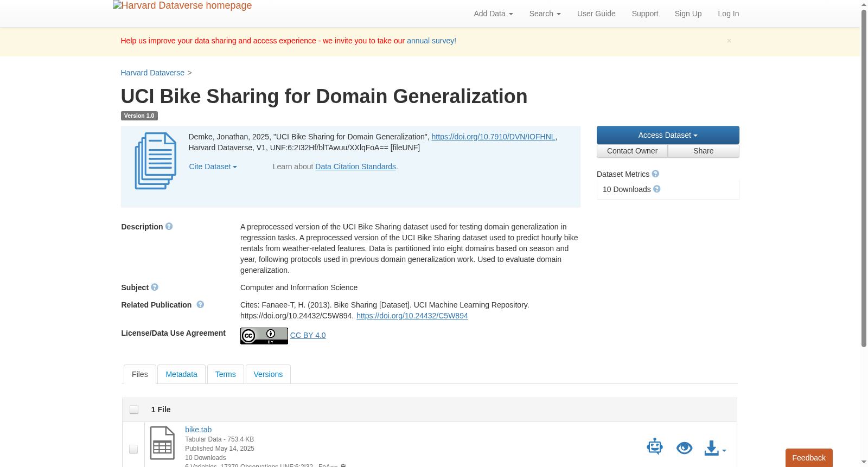The width and height of the screenshot is (868, 467).
Task: Open the Add Data dropdown menu
Action: click(x=493, y=14)
